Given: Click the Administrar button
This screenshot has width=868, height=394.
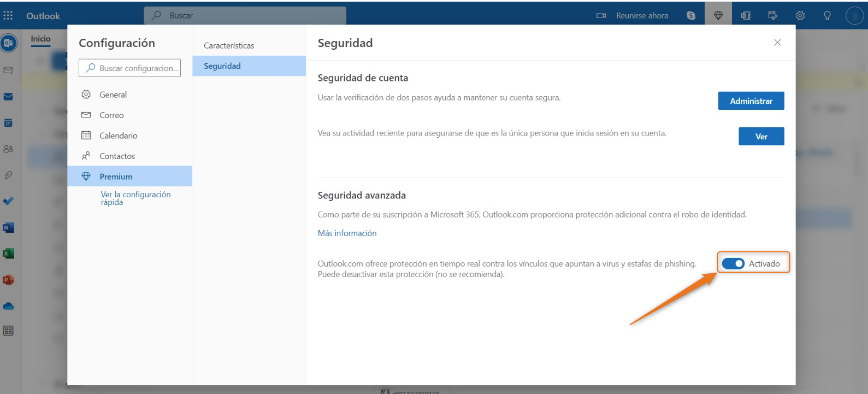Looking at the screenshot, I should (x=751, y=101).
